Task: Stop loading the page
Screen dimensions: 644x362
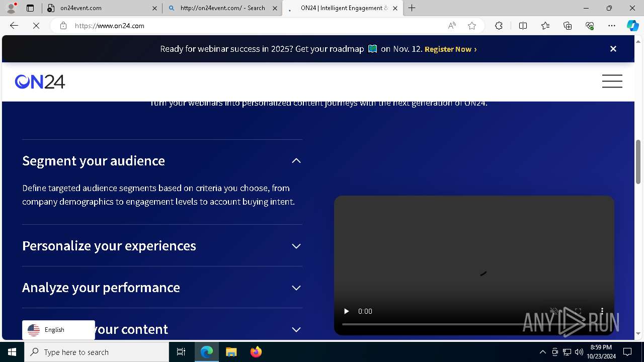Action: point(36,26)
